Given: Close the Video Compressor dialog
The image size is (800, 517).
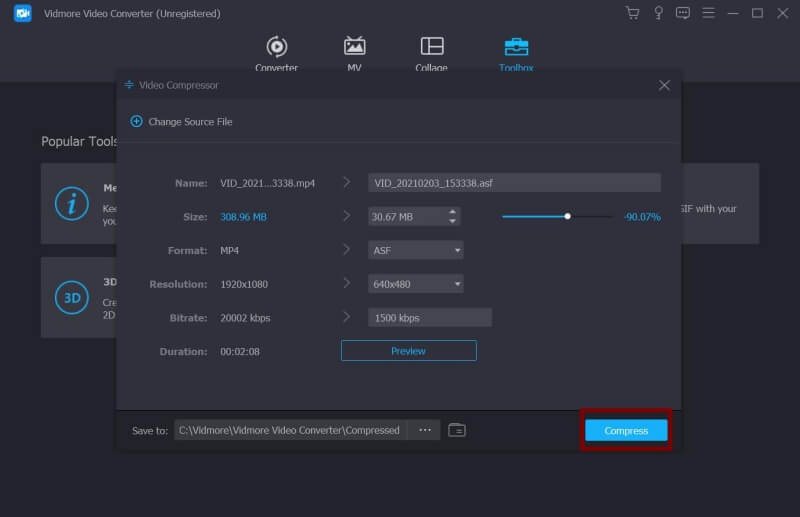Looking at the screenshot, I should pyautogui.click(x=664, y=85).
